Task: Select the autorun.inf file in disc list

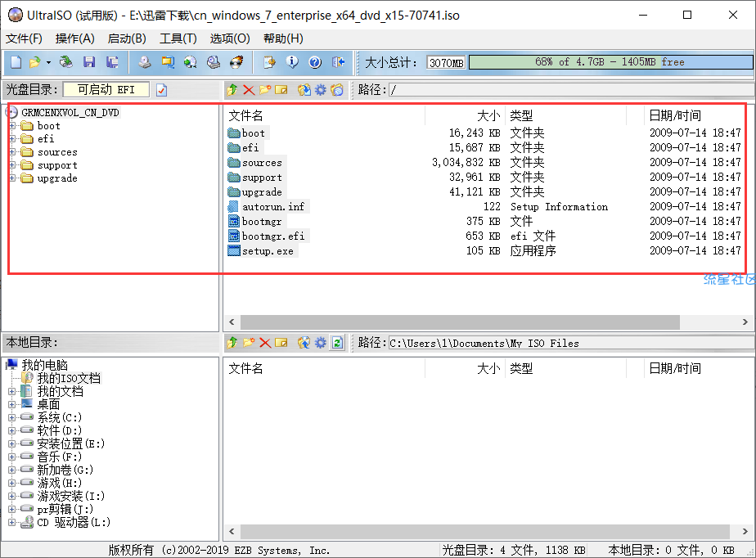Action: 273,207
